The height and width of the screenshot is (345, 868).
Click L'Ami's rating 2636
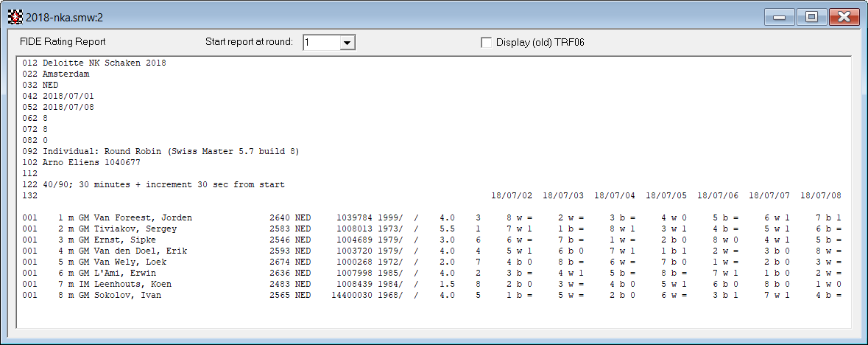tap(280, 273)
